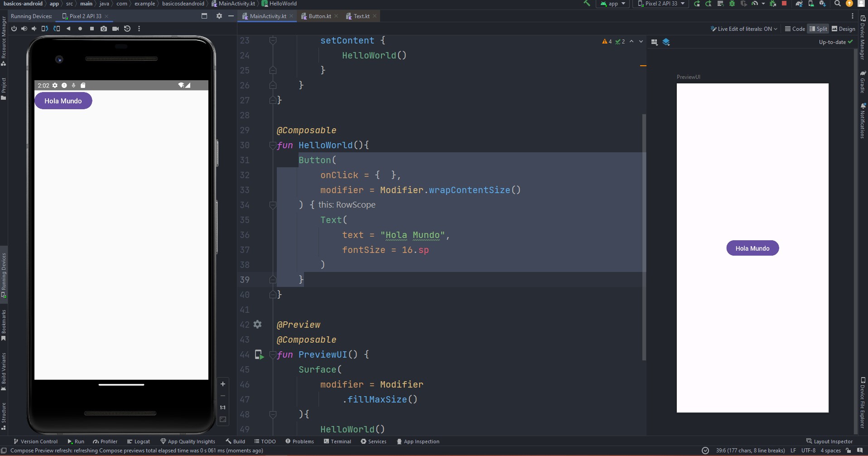Image resolution: width=868 pixels, height=456 pixels.
Task: Open the app run configuration dropdown
Action: coord(613,4)
